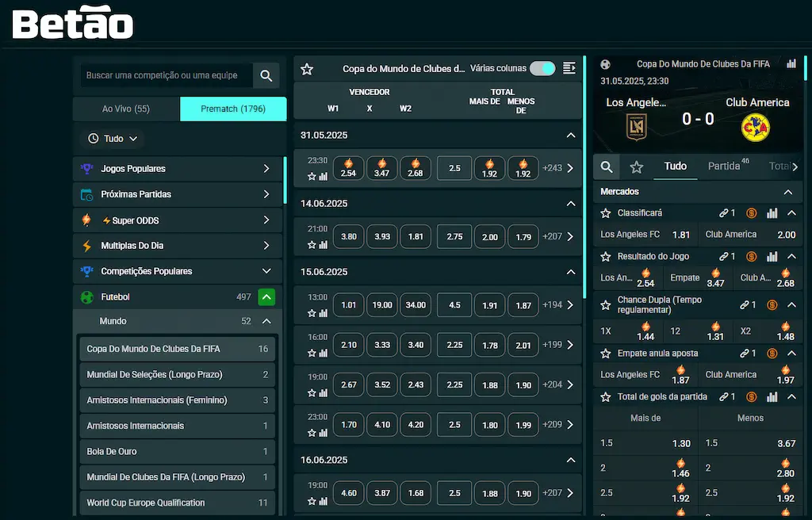The image size is (812, 520).
Task: Open the market search magnifier in match panel
Action: click(x=607, y=166)
